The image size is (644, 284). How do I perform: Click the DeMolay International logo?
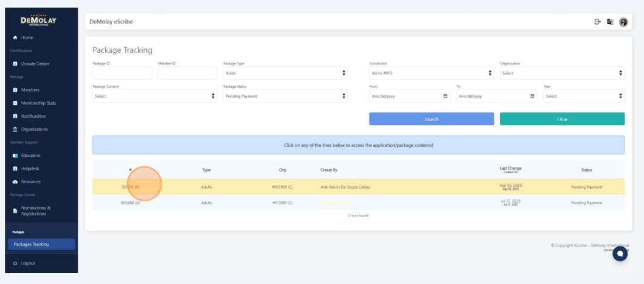click(x=39, y=20)
